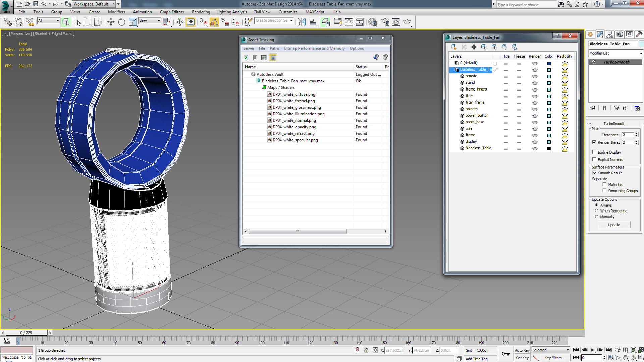Click the Set Key button
644x362 pixels.
(522, 358)
